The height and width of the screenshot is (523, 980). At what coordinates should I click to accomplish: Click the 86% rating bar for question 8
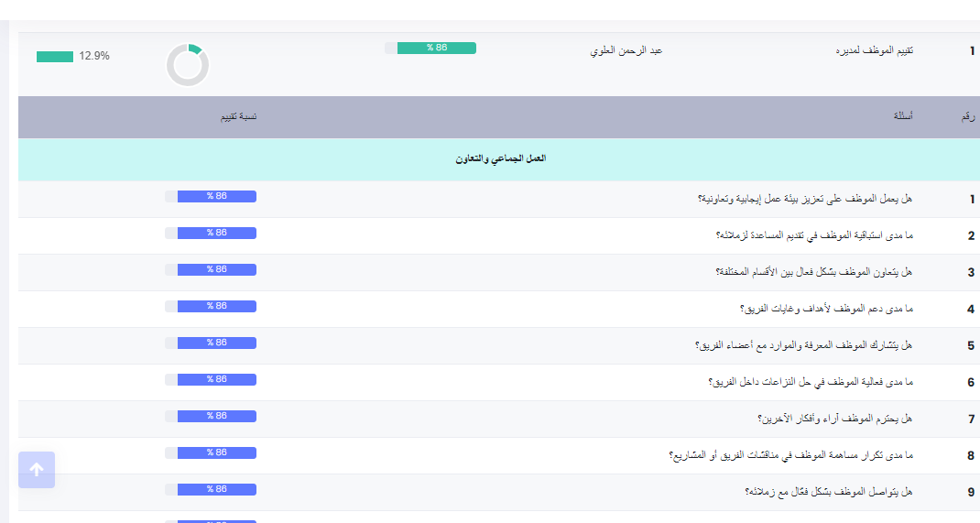point(216,452)
